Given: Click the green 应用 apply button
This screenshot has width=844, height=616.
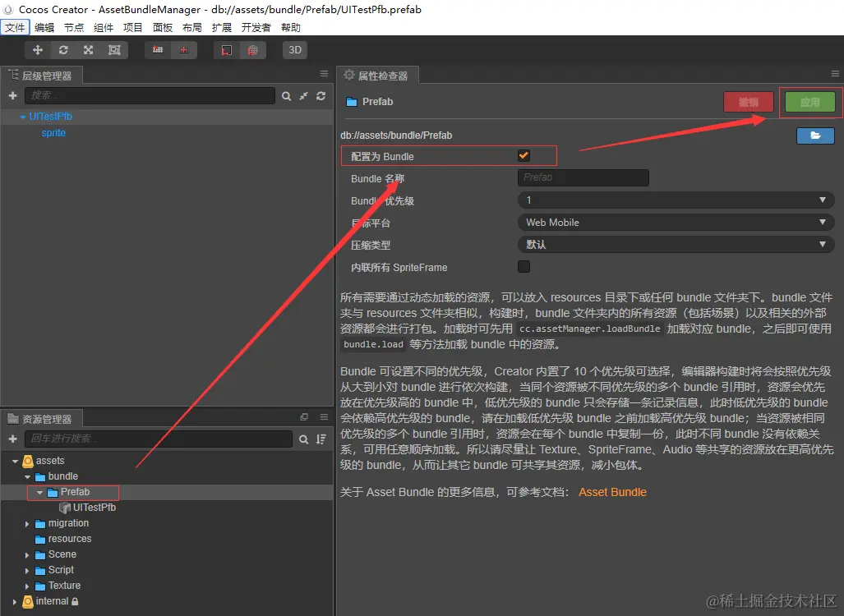Looking at the screenshot, I should click(810, 102).
